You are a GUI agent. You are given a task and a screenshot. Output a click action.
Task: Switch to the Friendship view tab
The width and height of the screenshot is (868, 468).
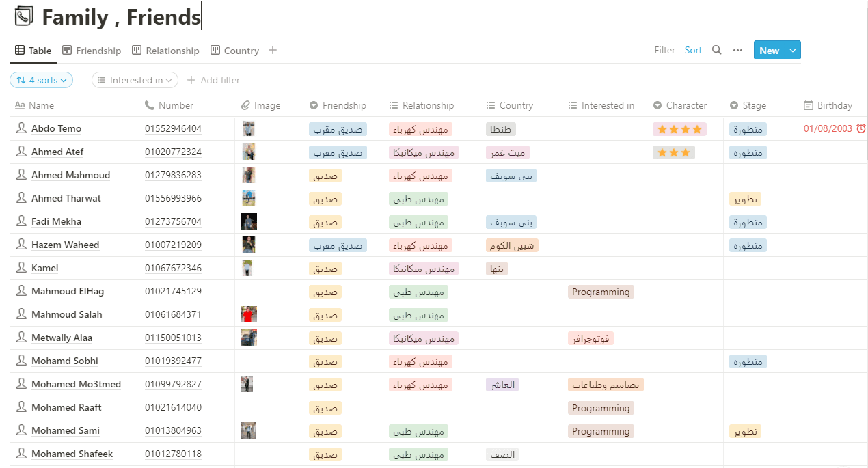point(92,51)
